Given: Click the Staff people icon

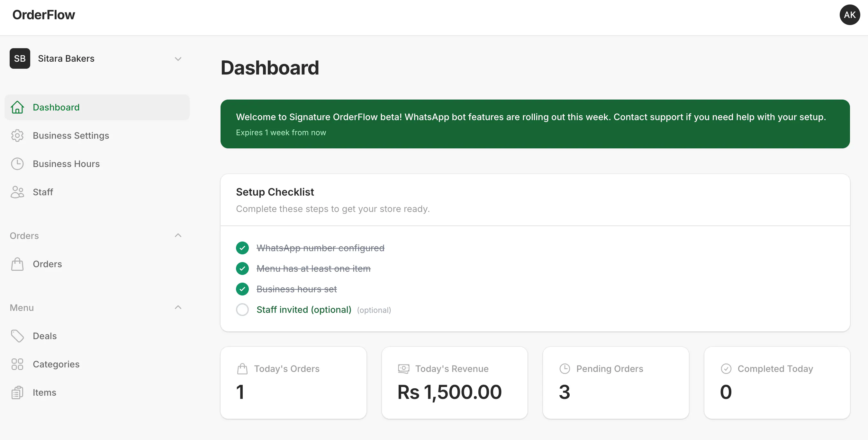Looking at the screenshot, I should pos(17,192).
